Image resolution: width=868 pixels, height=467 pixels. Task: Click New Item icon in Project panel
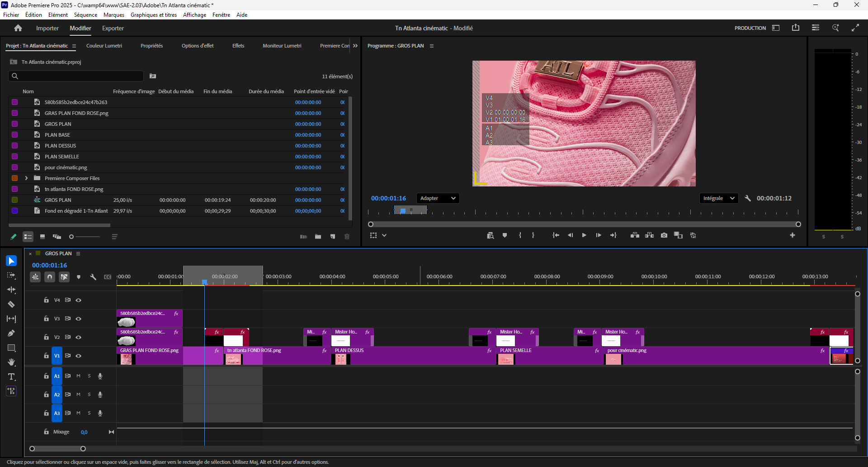click(x=333, y=237)
